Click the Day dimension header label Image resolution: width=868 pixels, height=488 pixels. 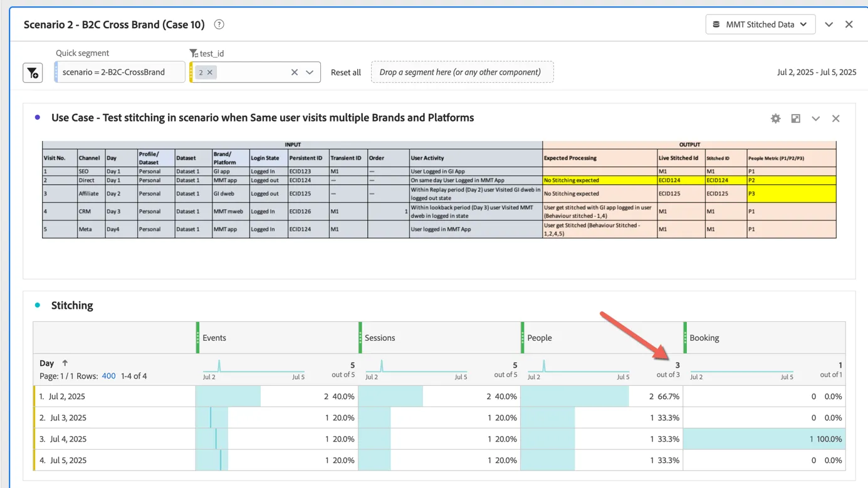46,363
